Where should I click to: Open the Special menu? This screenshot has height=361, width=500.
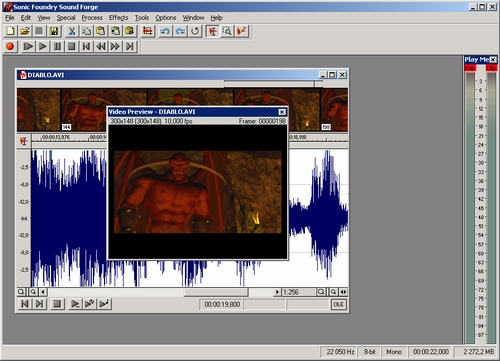pos(66,18)
